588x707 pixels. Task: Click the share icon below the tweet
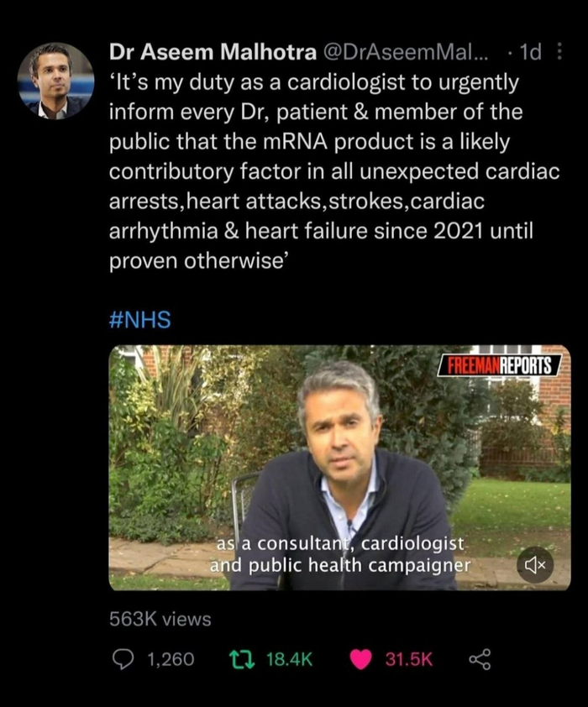tap(480, 660)
